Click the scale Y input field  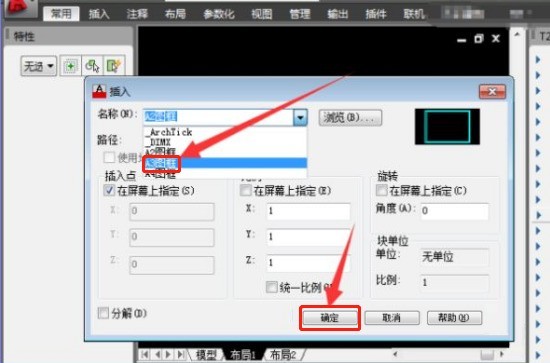coord(308,237)
